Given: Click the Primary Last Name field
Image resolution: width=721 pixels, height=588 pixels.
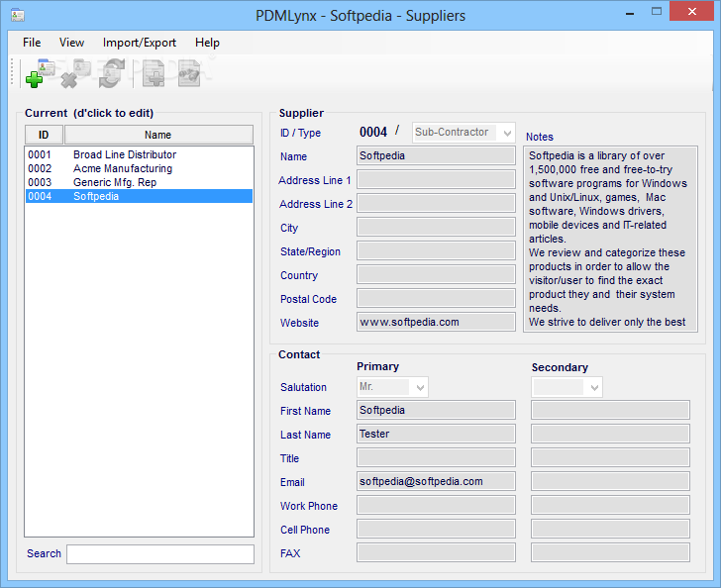Looking at the screenshot, I should (436, 434).
